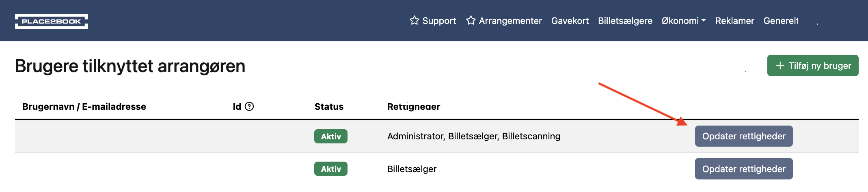
Task: Click the star icon beside Arrangementer
Action: (x=471, y=20)
